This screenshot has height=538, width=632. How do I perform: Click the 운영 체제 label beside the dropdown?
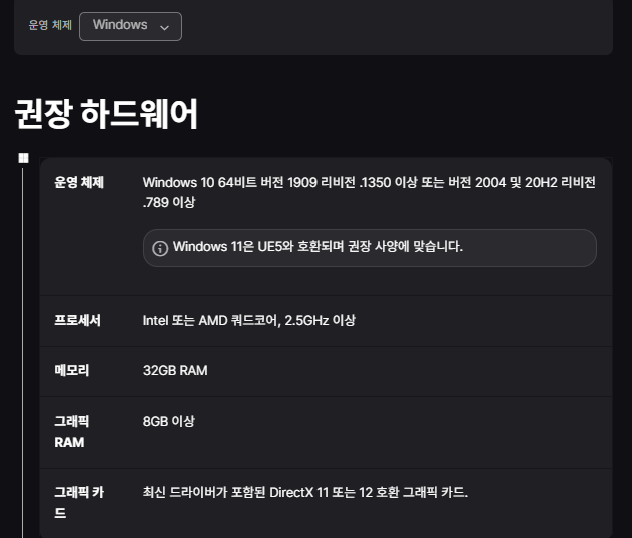50,25
